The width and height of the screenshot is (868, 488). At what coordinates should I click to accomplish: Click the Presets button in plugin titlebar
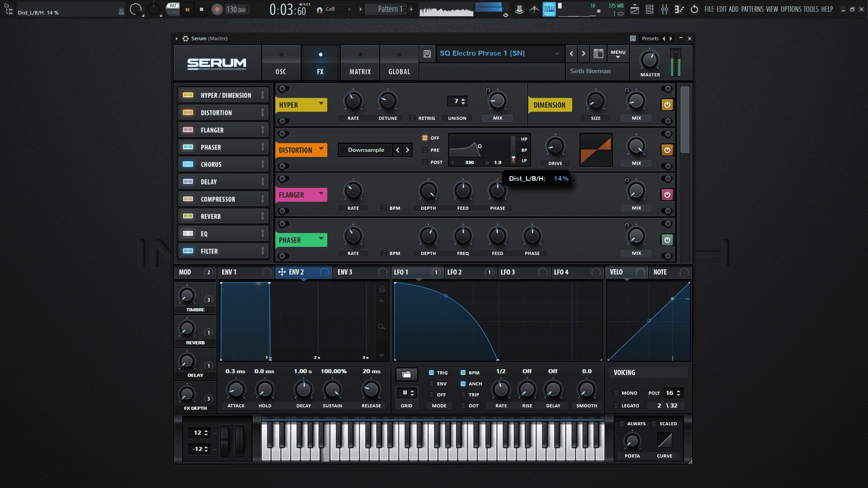[x=650, y=38]
